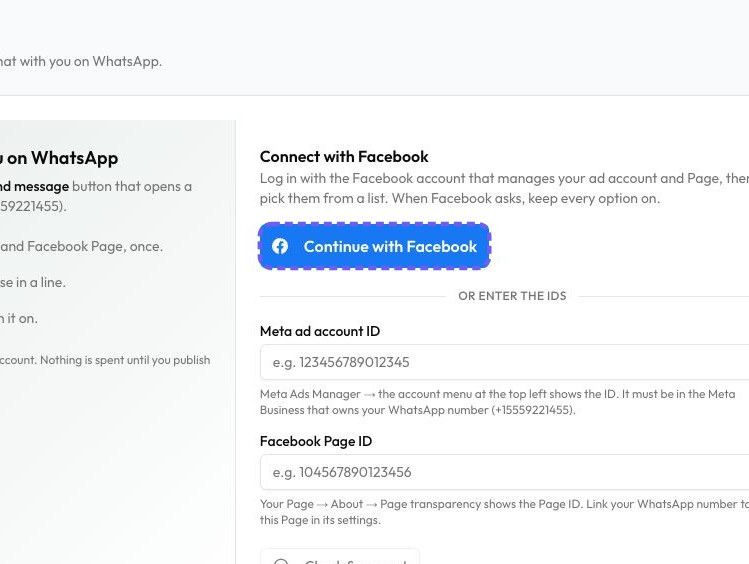Click the "Nothing is spent until you publish" note
Image resolution: width=749 pixels, height=564 pixels.
pos(105,360)
